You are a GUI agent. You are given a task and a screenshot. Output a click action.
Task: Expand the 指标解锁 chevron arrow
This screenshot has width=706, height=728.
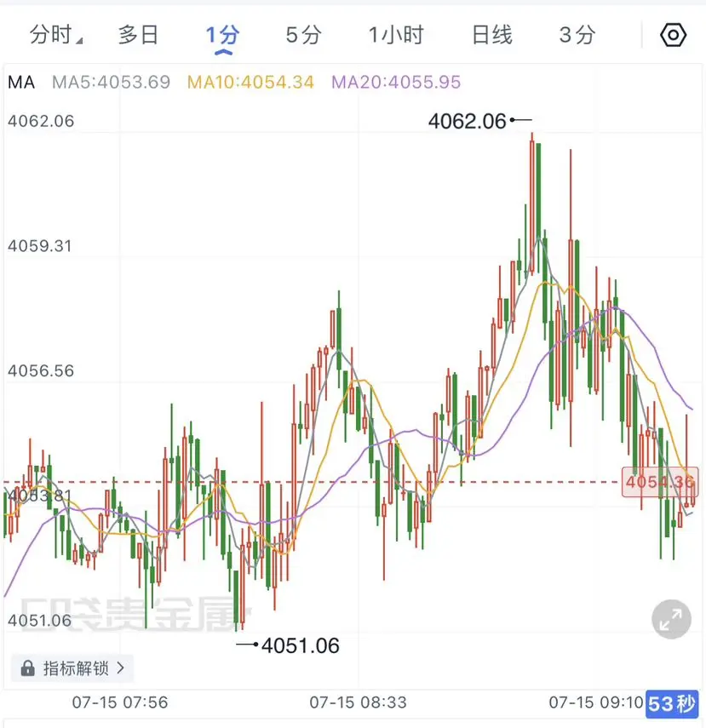tap(121, 668)
